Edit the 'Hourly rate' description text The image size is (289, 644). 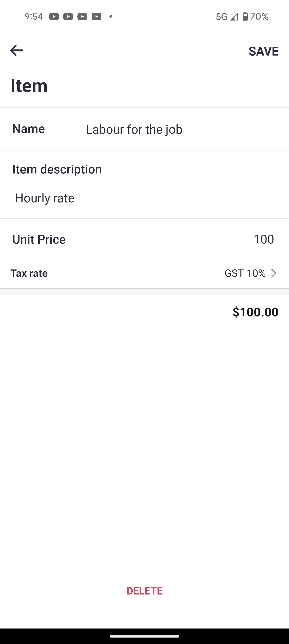[x=45, y=198]
